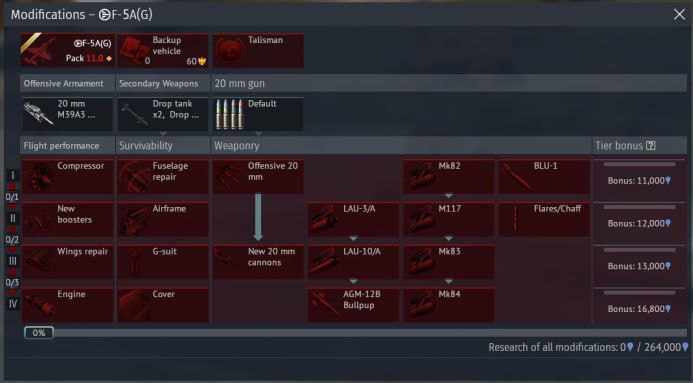Select the Flares/Chaff countermeasures modification
693x383 pixels.
pos(544,219)
